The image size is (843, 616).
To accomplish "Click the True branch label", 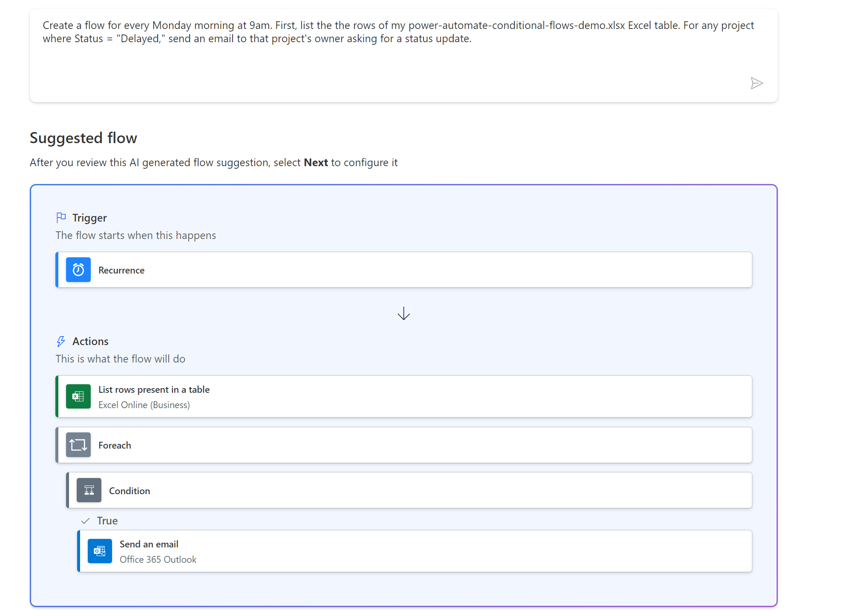I will pos(107,521).
